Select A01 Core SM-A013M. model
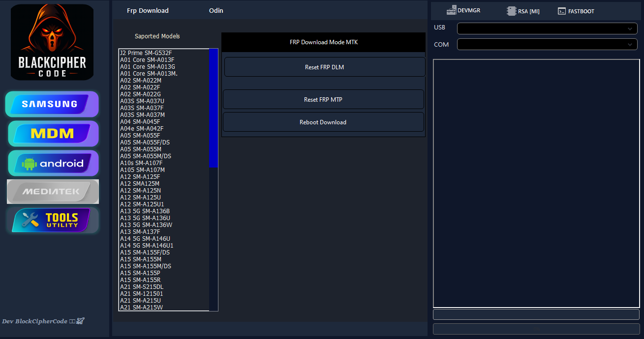Screen dimensions: 644x339 tap(149, 73)
